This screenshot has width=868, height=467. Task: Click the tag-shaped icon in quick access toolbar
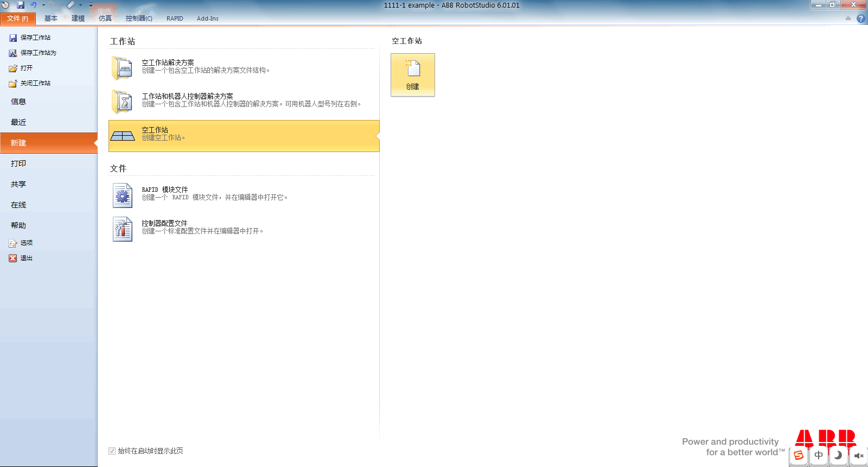[71, 5]
